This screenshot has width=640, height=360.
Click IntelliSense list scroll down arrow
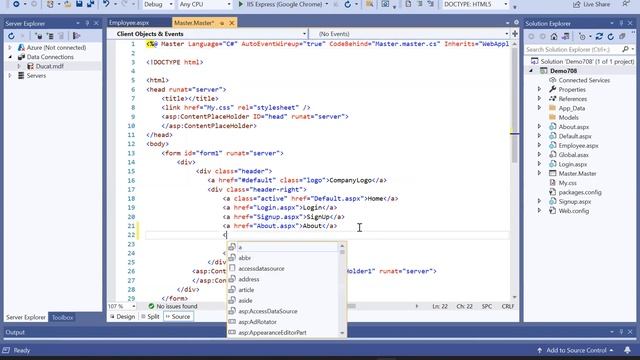click(x=342, y=333)
